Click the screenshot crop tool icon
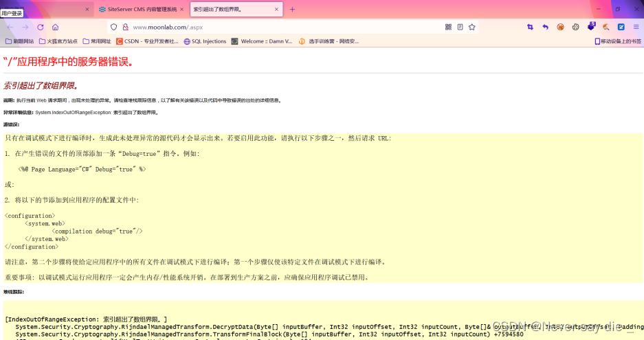The image size is (644, 340). click(x=530, y=27)
